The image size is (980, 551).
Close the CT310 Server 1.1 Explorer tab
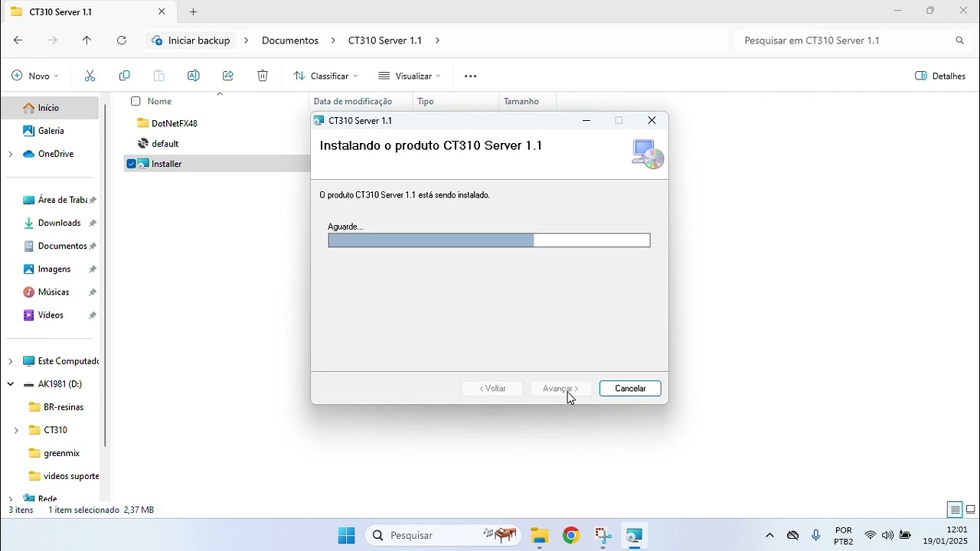click(162, 11)
